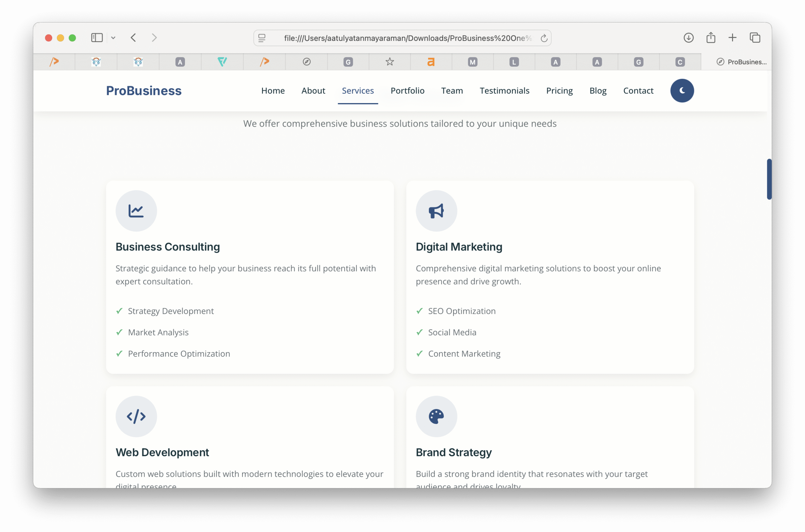This screenshot has height=532, width=805.
Task: Toggle dark mode with moon button
Action: tap(682, 90)
